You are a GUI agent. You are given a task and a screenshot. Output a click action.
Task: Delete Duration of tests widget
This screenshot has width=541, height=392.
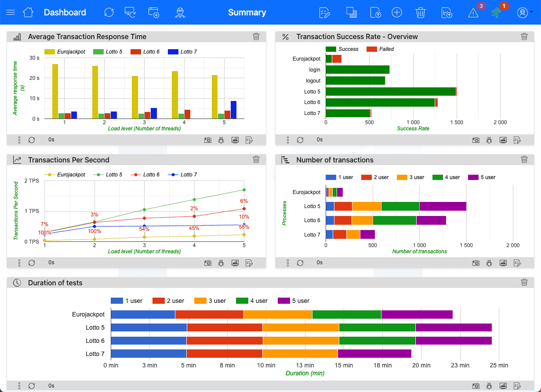click(x=524, y=283)
